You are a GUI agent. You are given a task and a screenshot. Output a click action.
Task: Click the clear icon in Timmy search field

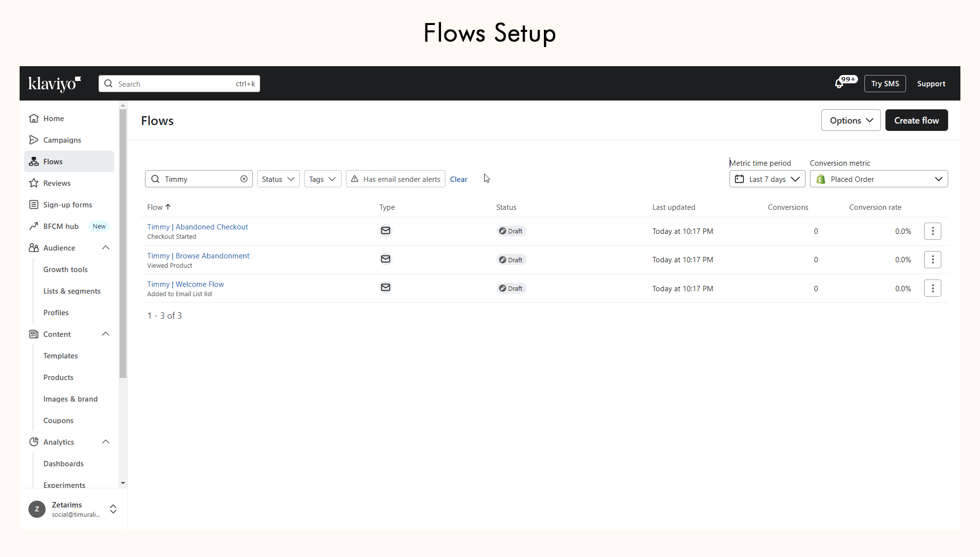coord(244,179)
